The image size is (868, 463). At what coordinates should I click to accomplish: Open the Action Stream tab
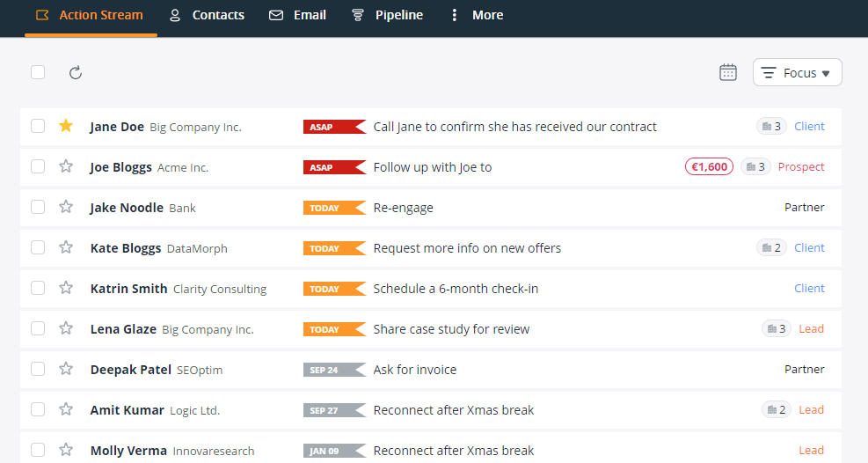tap(91, 16)
